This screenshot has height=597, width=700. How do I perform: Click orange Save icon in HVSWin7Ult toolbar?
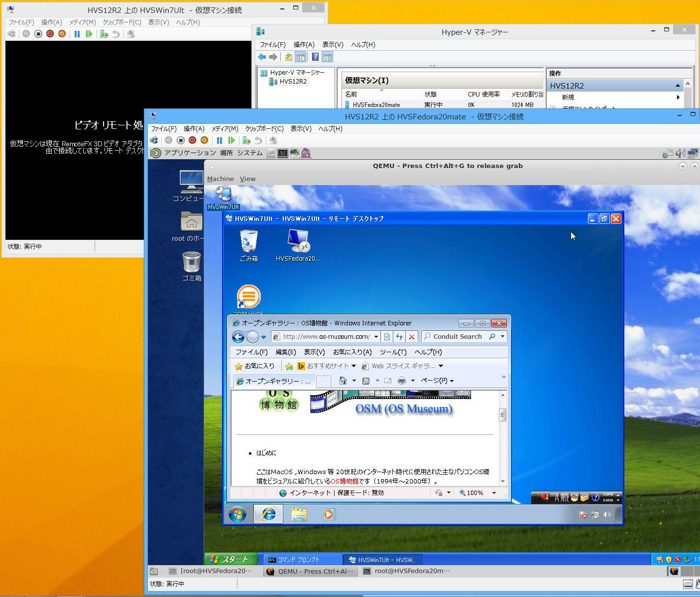pos(62,34)
